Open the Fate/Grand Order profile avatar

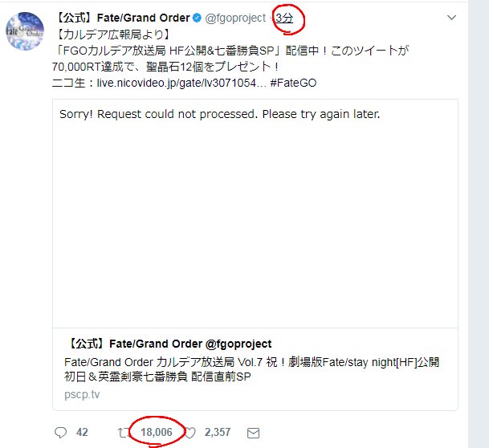point(25,31)
